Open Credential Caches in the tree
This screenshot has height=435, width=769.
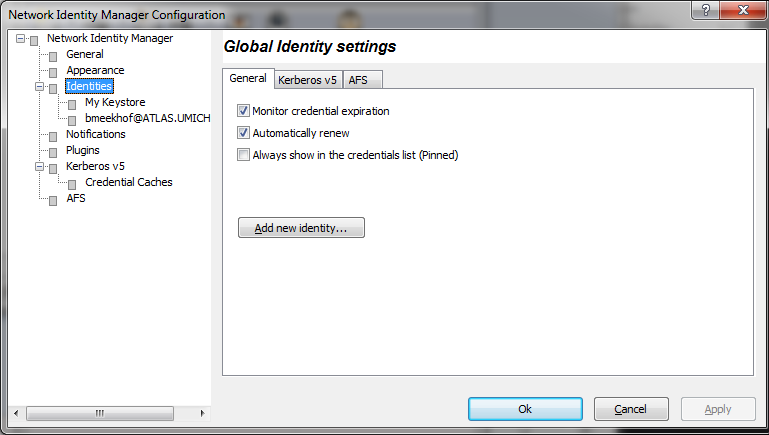point(128,182)
